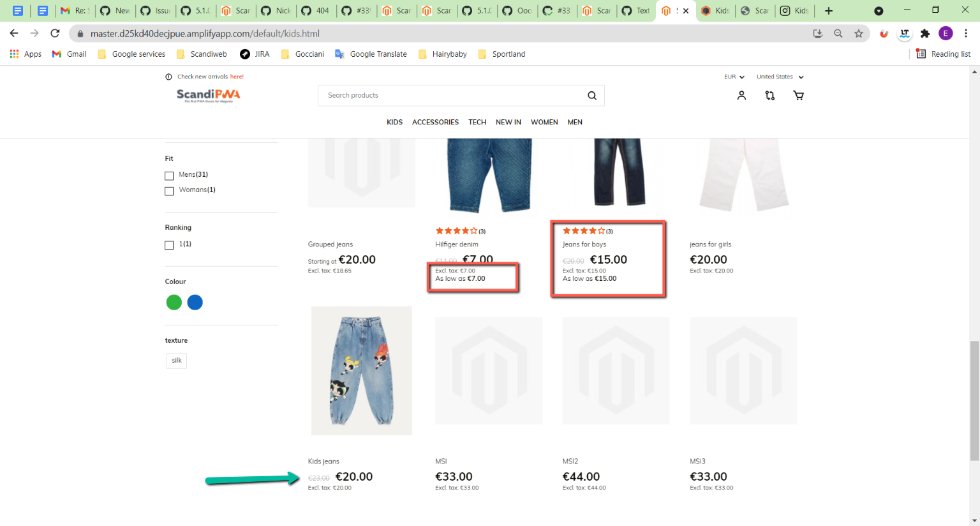The width and height of the screenshot is (980, 526).
Task: Open the Reading list in browser toolbar
Action: 943,54
